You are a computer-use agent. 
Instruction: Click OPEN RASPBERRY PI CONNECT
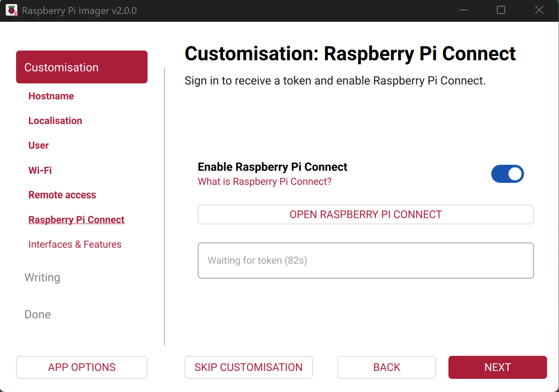(365, 214)
